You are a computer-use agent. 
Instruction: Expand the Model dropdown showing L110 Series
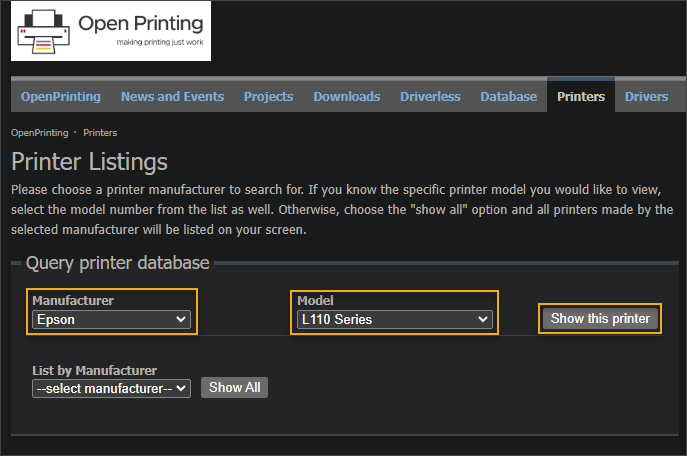click(394, 319)
